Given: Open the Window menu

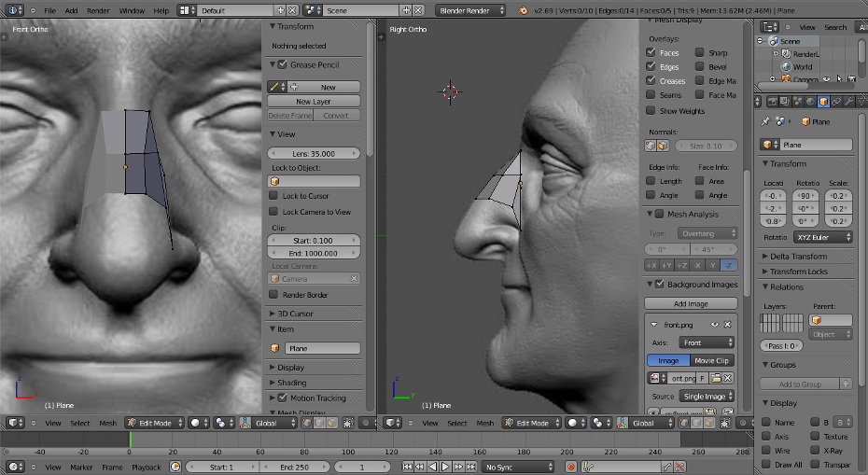Looking at the screenshot, I should [x=132, y=10].
